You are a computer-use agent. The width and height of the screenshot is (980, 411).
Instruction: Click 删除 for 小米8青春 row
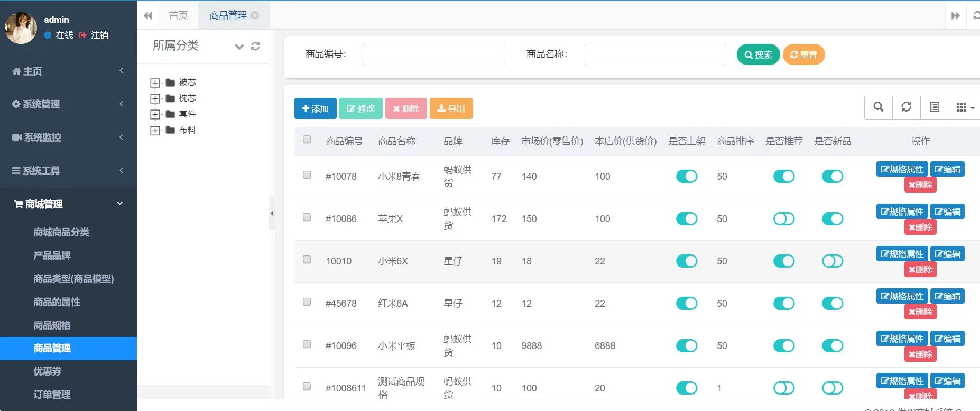[x=920, y=185]
